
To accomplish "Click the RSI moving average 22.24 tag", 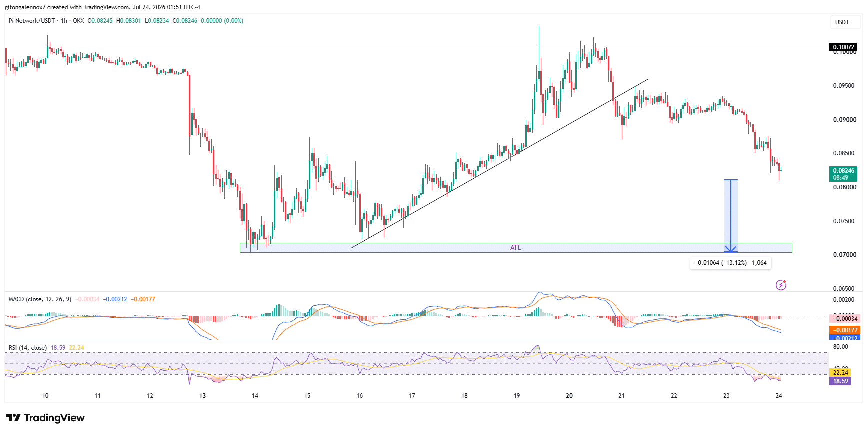I will pos(840,372).
